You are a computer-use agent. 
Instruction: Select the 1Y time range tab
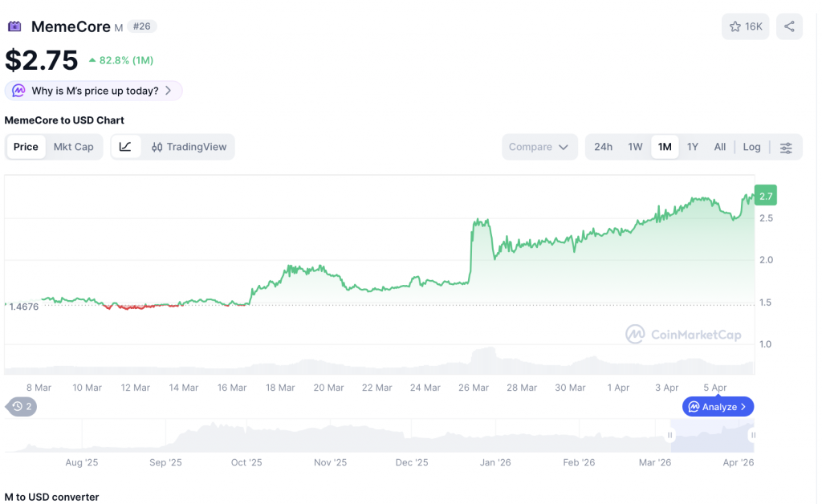[692, 147]
